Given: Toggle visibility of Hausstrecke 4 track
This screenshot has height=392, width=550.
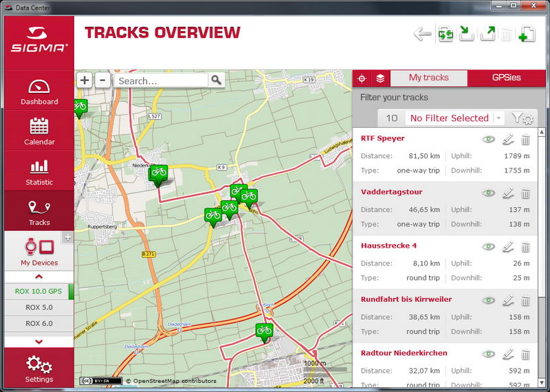Looking at the screenshot, I should 488,247.
